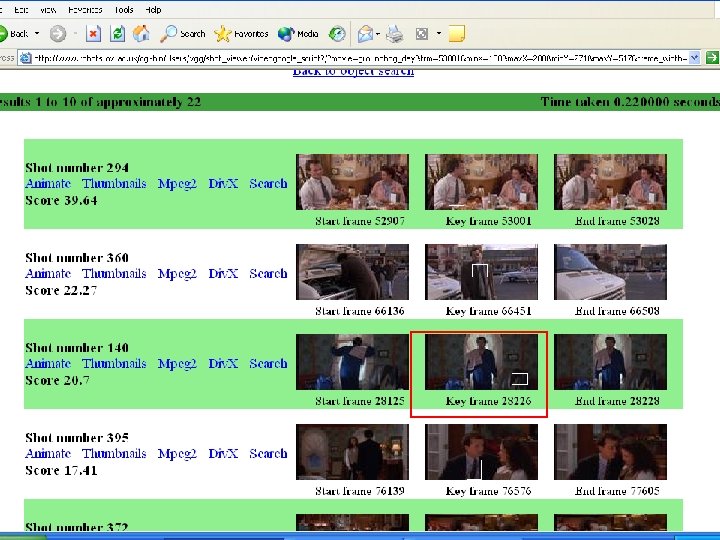Click the 'Time taken 0.220000 seconds' text
The image size is (720, 540).
click(x=630, y=102)
